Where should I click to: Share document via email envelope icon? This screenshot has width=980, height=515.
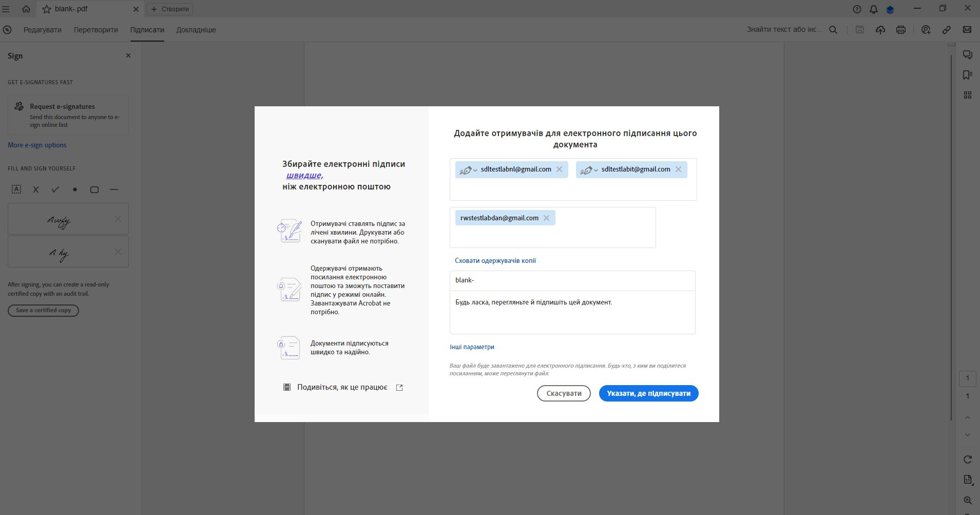[968, 29]
